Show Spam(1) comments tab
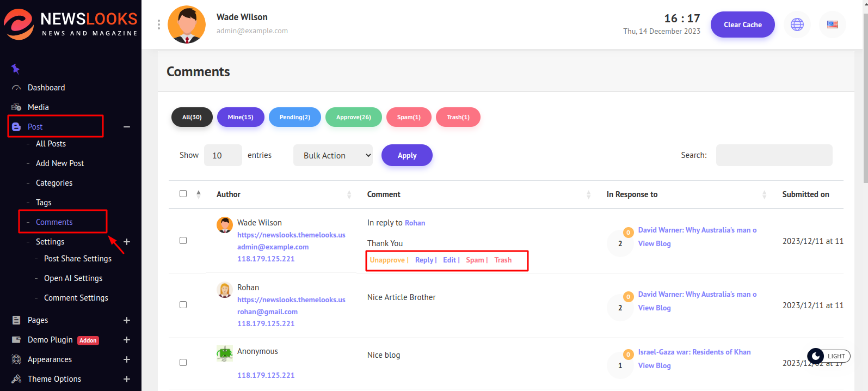The width and height of the screenshot is (868, 391). (408, 117)
